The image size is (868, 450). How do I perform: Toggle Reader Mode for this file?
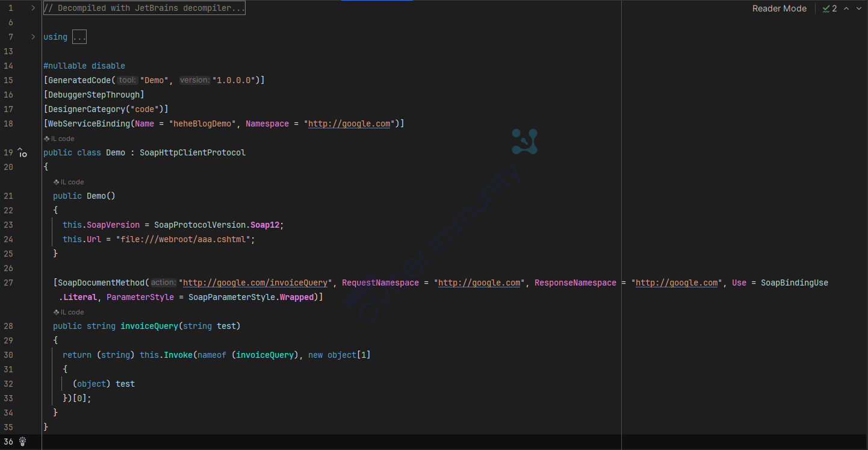pyautogui.click(x=779, y=8)
